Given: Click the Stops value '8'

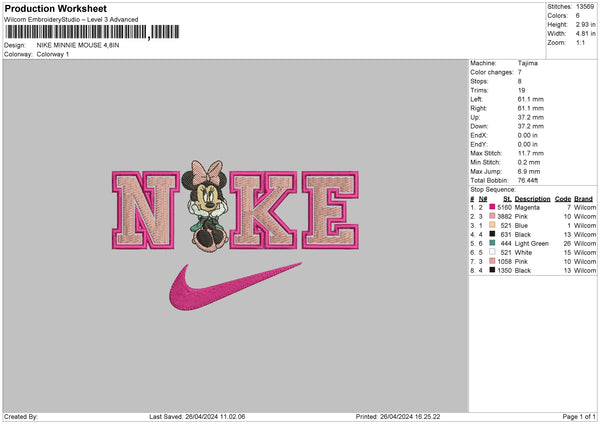Looking at the screenshot, I should 520,81.
